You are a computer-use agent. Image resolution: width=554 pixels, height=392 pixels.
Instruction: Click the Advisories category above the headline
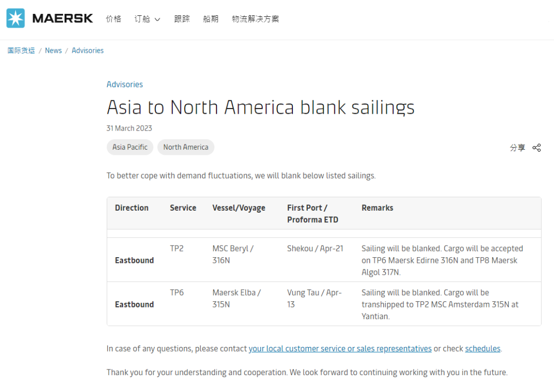(125, 85)
